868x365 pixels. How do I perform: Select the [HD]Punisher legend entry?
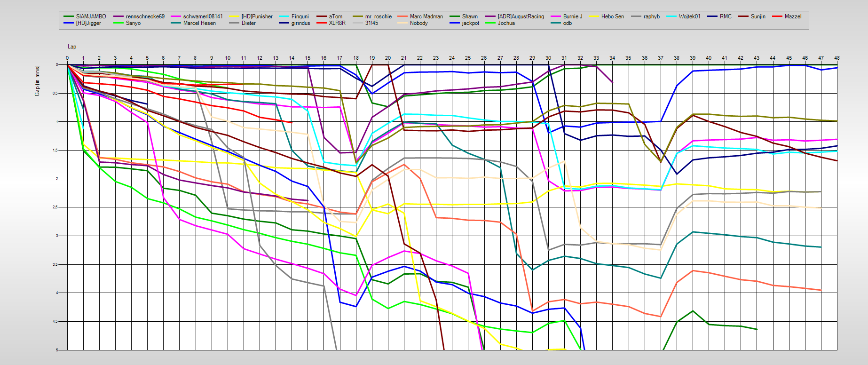[257, 16]
